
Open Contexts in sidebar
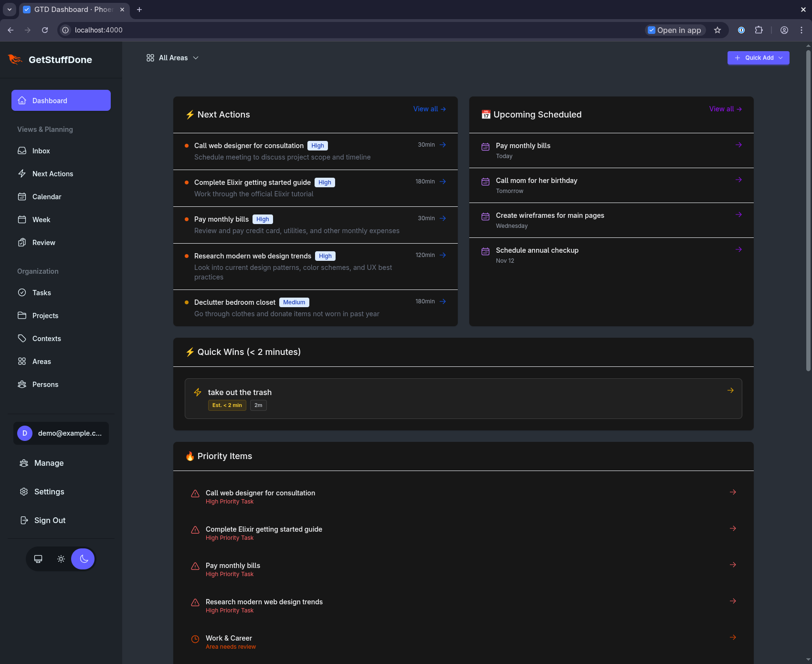pyautogui.click(x=61, y=339)
